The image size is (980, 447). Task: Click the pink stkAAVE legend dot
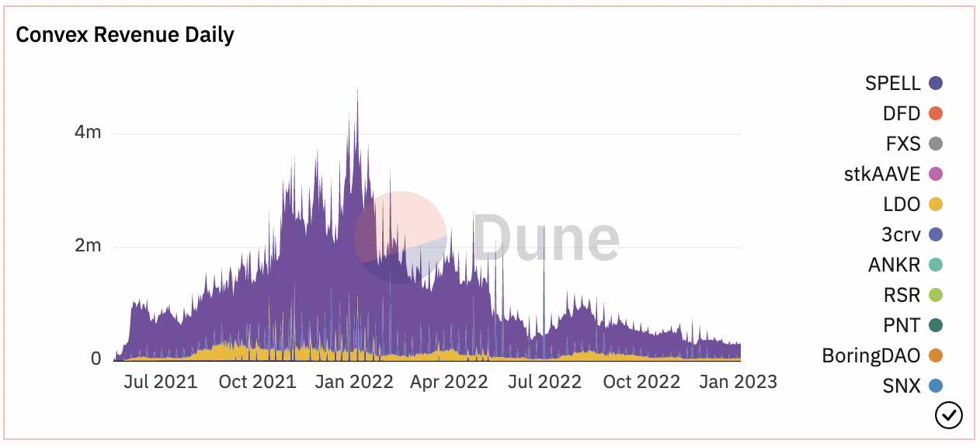936,175
